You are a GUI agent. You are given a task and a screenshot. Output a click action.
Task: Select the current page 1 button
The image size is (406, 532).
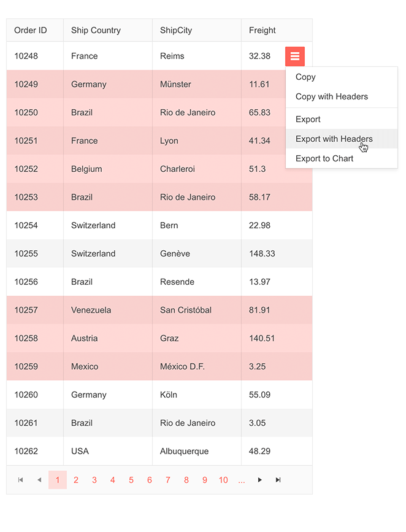point(58,480)
